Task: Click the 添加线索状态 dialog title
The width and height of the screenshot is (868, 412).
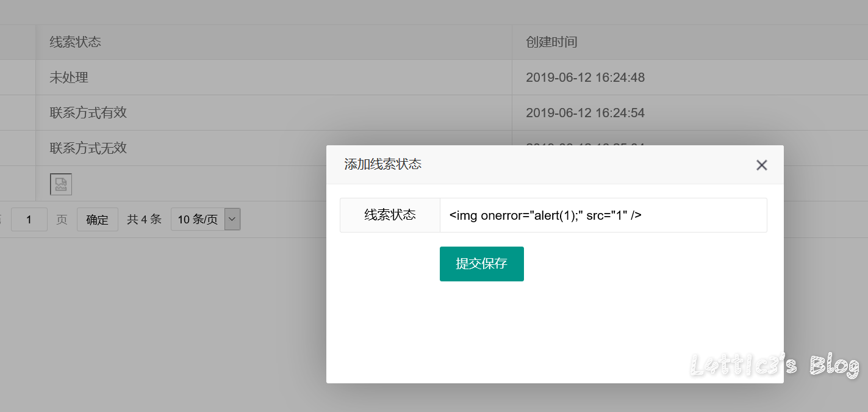Action: [x=382, y=164]
